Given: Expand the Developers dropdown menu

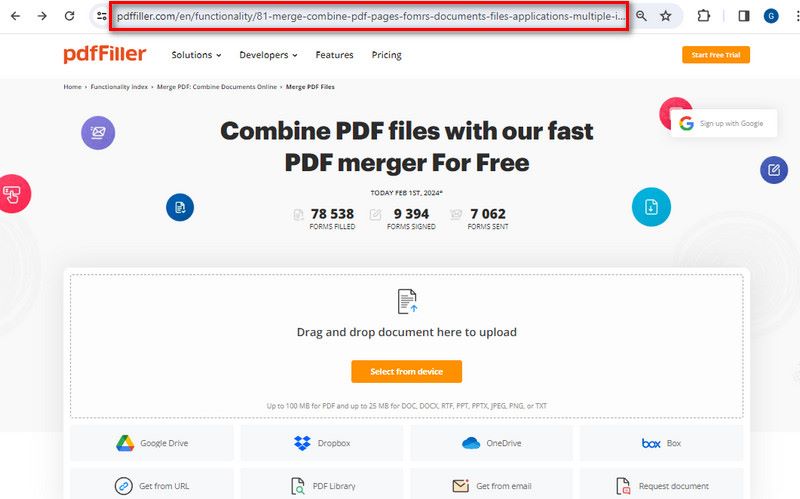Looking at the screenshot, I should pyautogui.click(x=268, y=55).
